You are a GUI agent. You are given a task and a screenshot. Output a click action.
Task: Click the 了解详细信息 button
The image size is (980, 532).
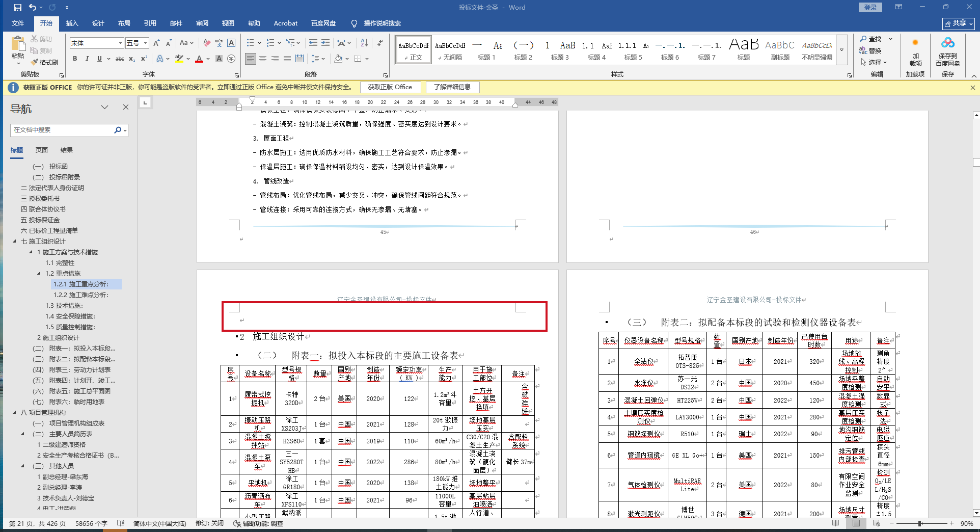[452, 87]
